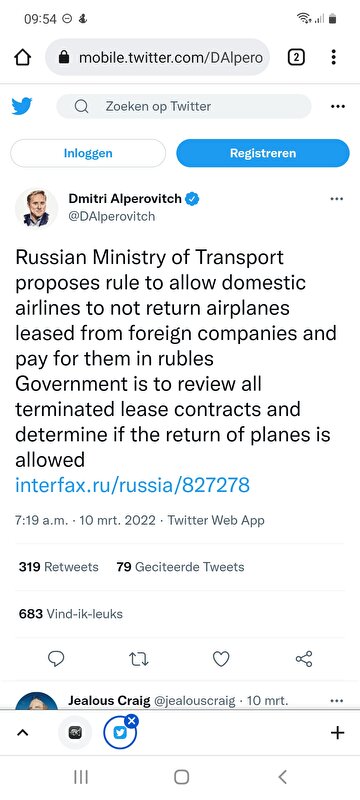The width and height of the screenshot is (360, 800).
Task: Like the tweet with heart icon
Action: 221,659
